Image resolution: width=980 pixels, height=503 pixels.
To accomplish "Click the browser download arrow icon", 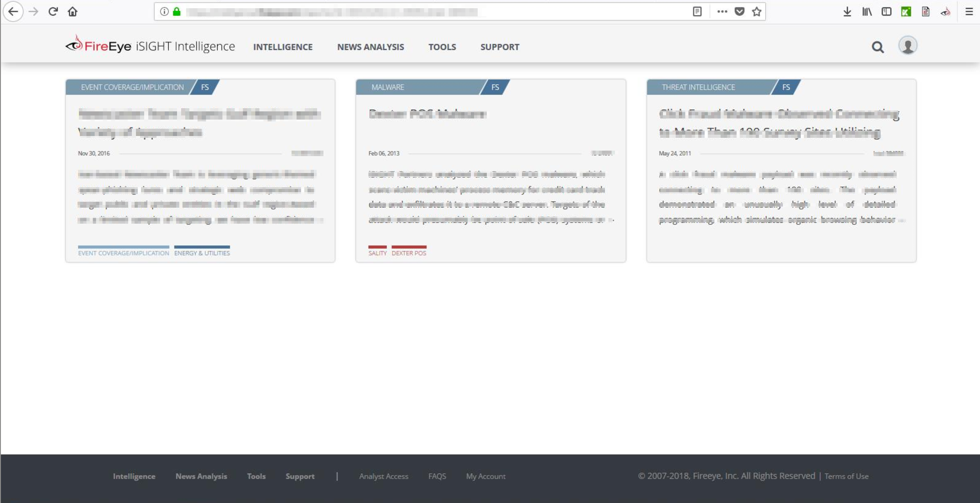I will pos(847,11).
